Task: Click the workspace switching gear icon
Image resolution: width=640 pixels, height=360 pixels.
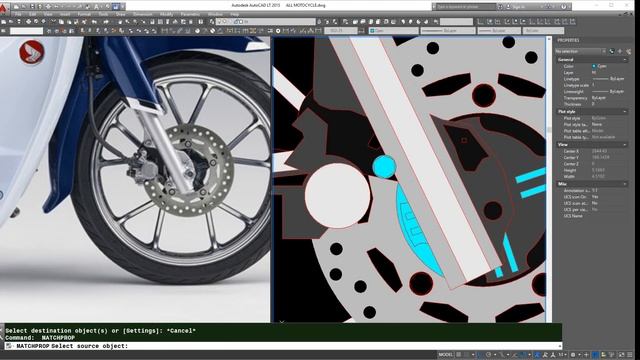Action: 573,355
